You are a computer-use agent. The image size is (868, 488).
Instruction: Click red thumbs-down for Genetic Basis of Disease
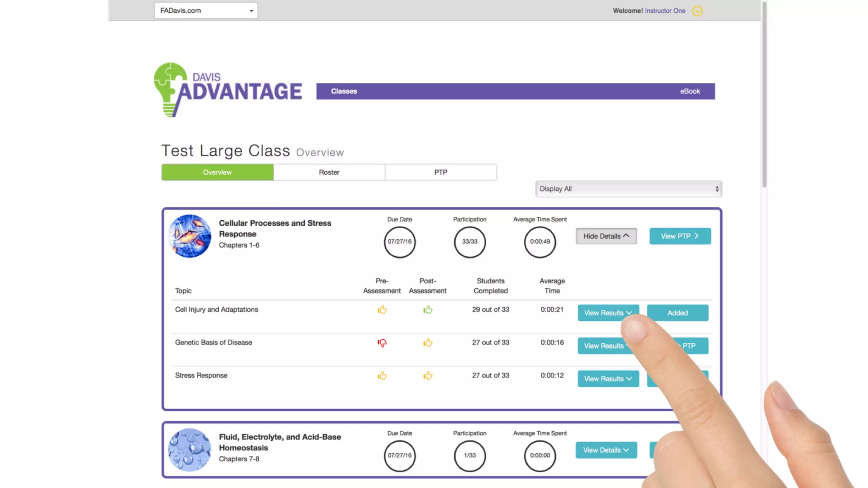[382, 343]
